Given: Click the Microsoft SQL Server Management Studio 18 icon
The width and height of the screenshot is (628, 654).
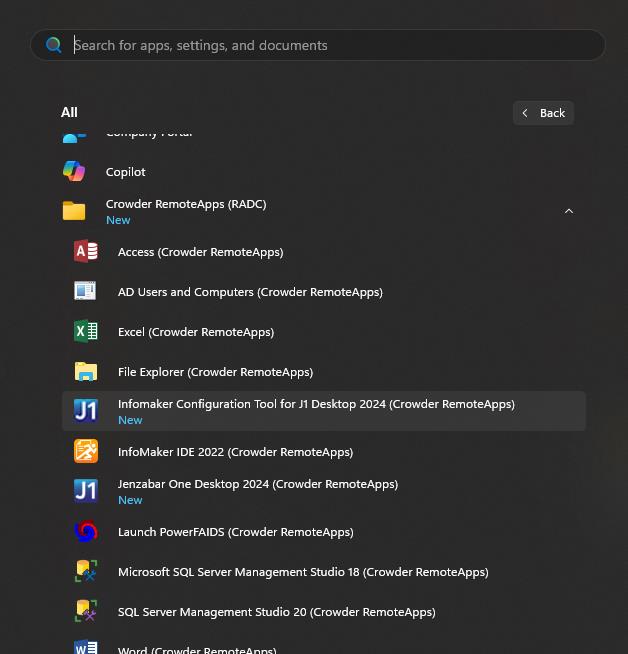Looking at the screenshot, I should point(86,572).
